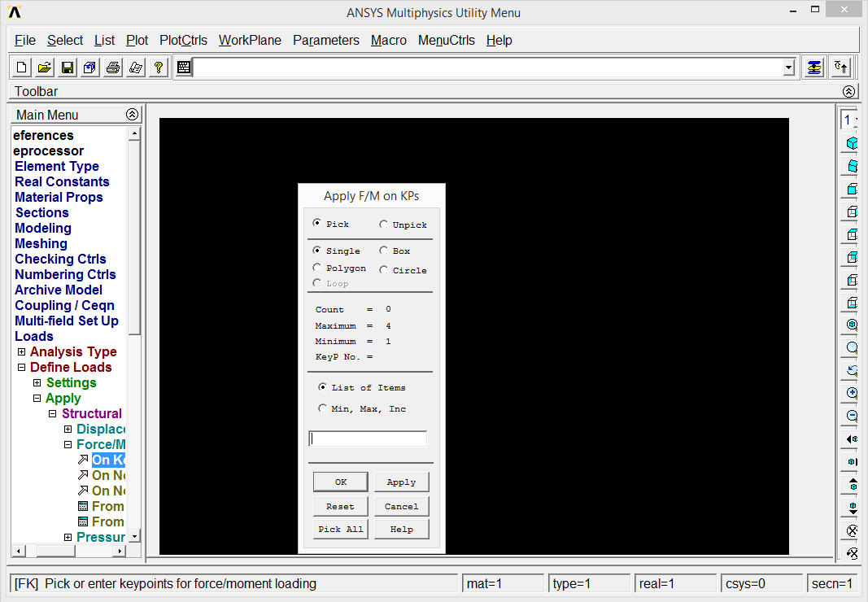This screenshot has height=602, width=868.
Task: Click the Raise Hidden windows icon
Action: (813, 68)
